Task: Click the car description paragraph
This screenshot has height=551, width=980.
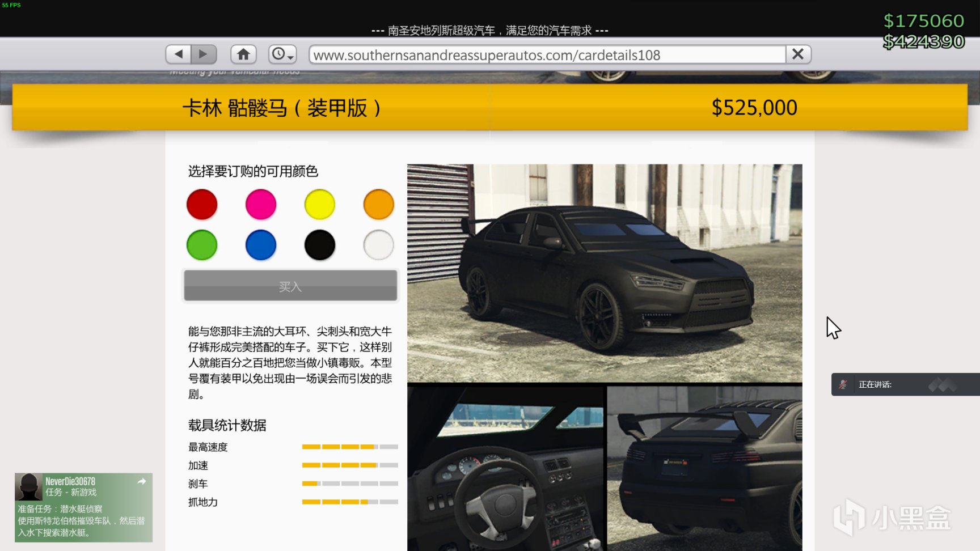Action: tap(290, 362)
